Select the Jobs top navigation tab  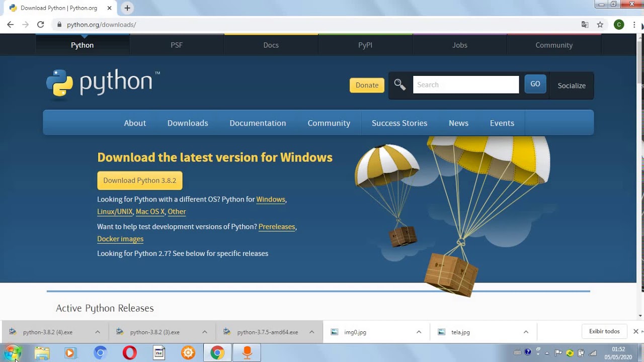(460, 45)
